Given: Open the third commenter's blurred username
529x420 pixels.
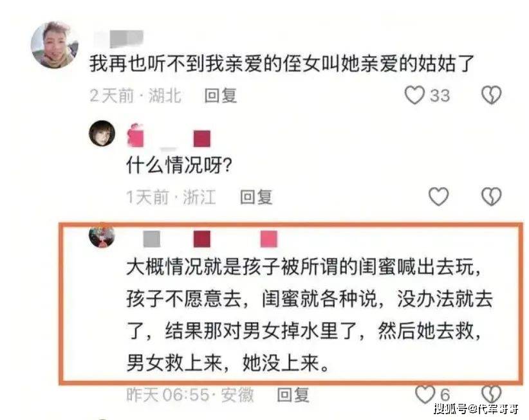Looking at the screenshot, I should click(210, 239).
